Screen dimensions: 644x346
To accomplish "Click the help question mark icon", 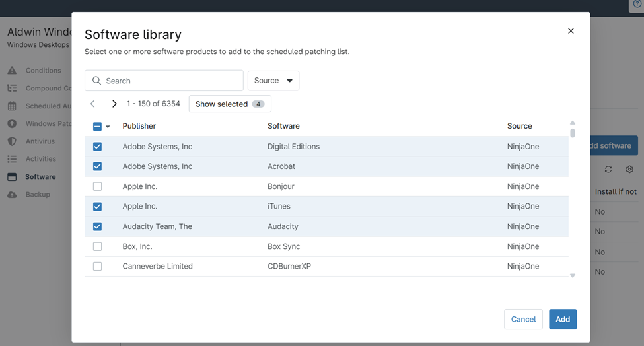I will click(637, 4).
